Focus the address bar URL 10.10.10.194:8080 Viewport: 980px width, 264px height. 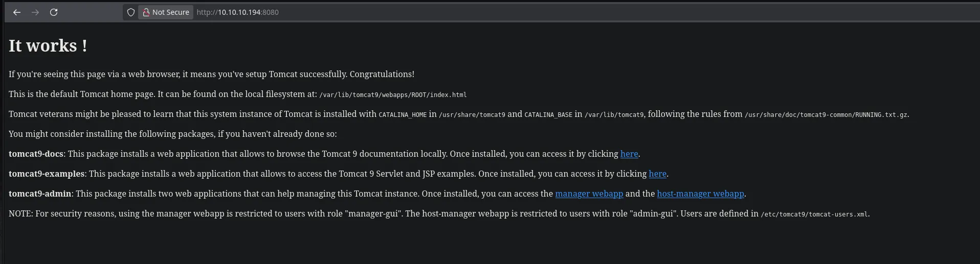pos(238,12)
